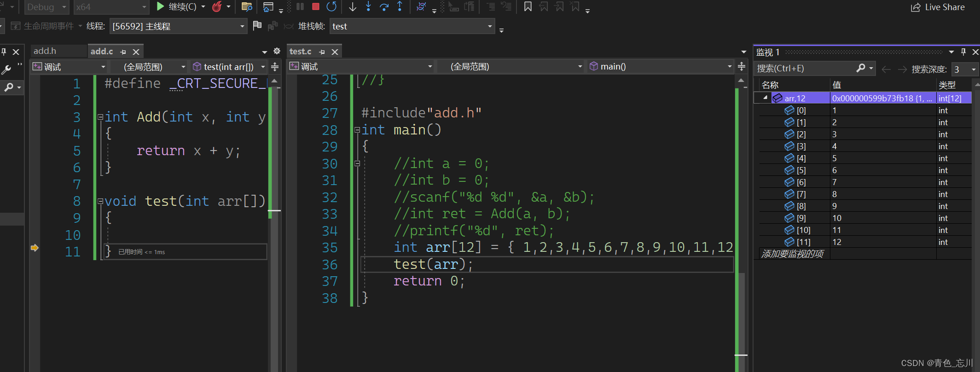This screenshot has width=980, height=372.
Task: Switch to the test.c tab
Action: pos(301,52)
